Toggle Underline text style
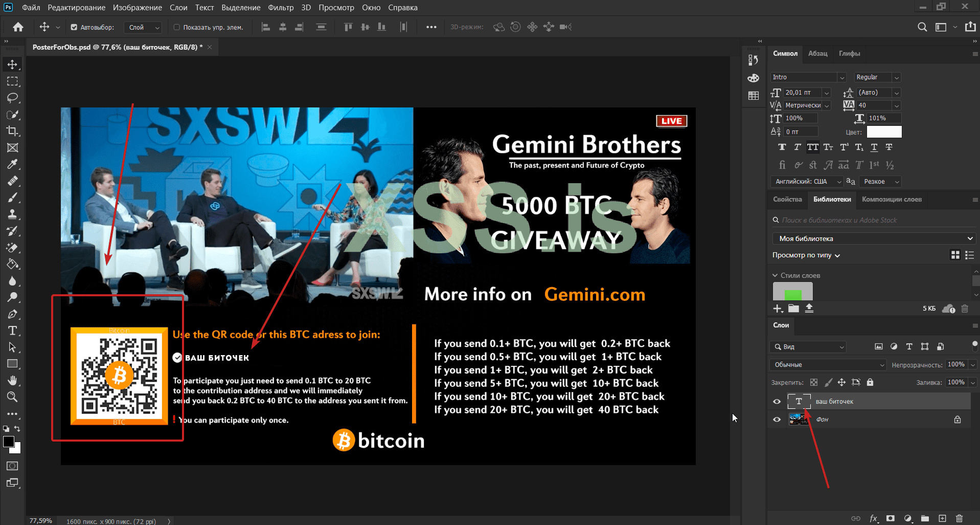This screenshot has width=980, height=525. coord(874,147)
